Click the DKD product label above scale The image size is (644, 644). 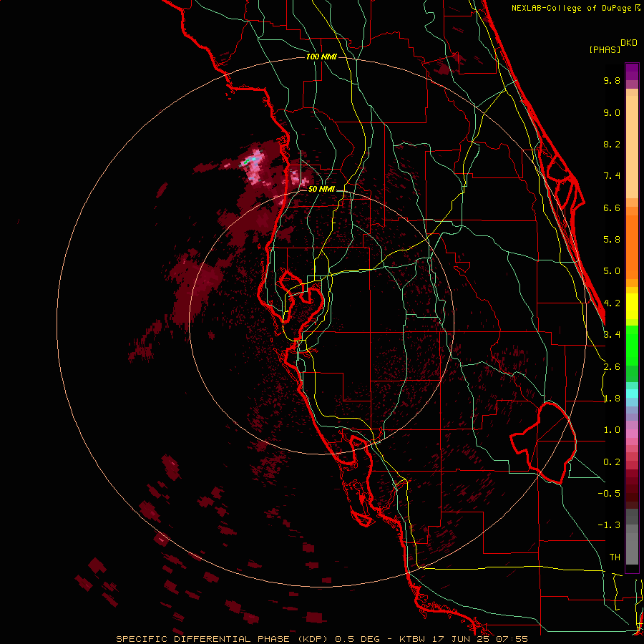pos(629,43)
